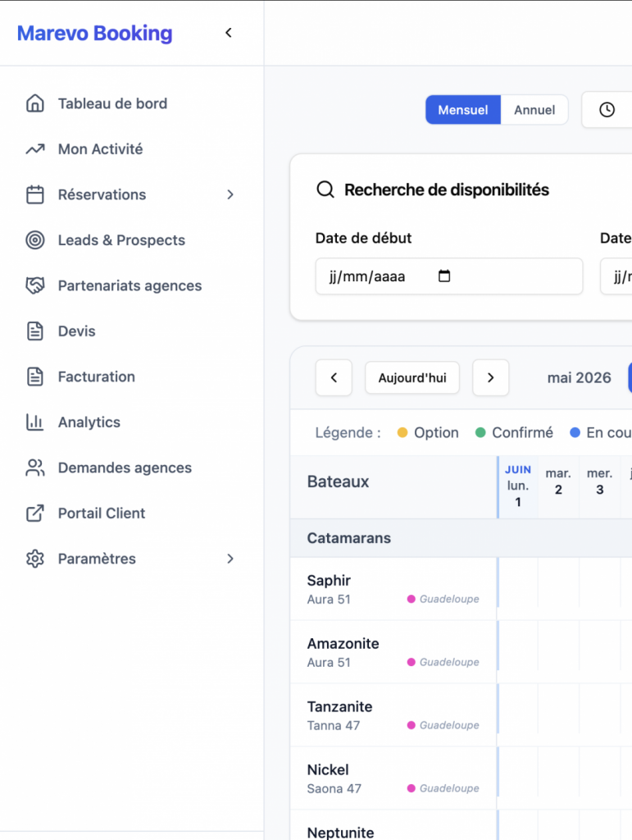
Task: Click the Date de début input field
Action: click(448, 276)
